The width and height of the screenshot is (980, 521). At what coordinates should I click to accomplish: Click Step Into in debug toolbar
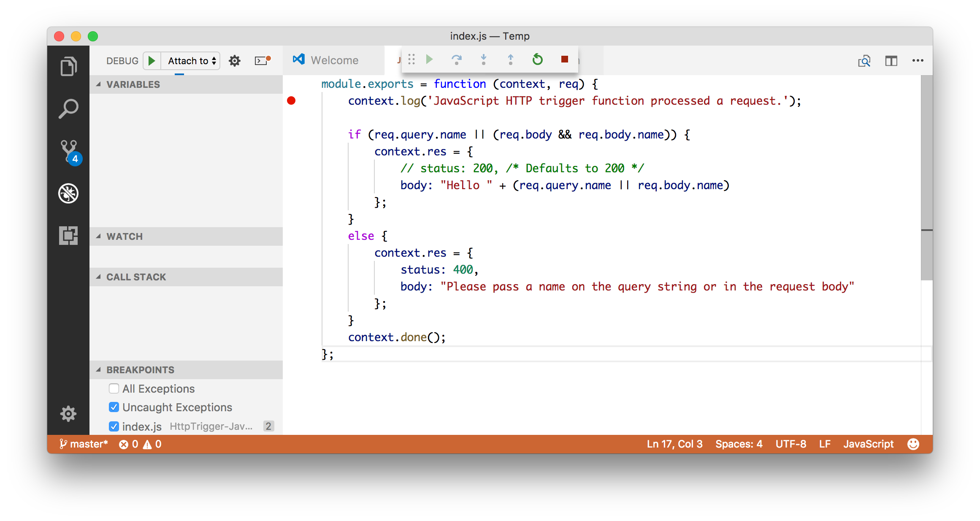coord(484,60)
